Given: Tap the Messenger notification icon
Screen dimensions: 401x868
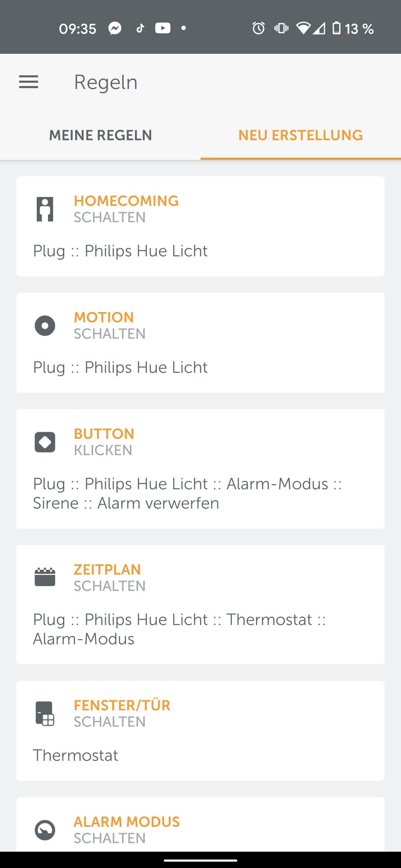Looking at the screenshot, I should point(115,28).
